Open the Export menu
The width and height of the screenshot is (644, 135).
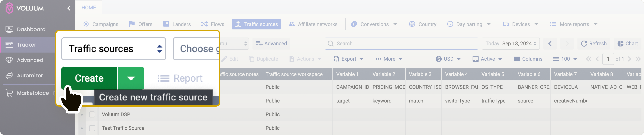point(349,59)
